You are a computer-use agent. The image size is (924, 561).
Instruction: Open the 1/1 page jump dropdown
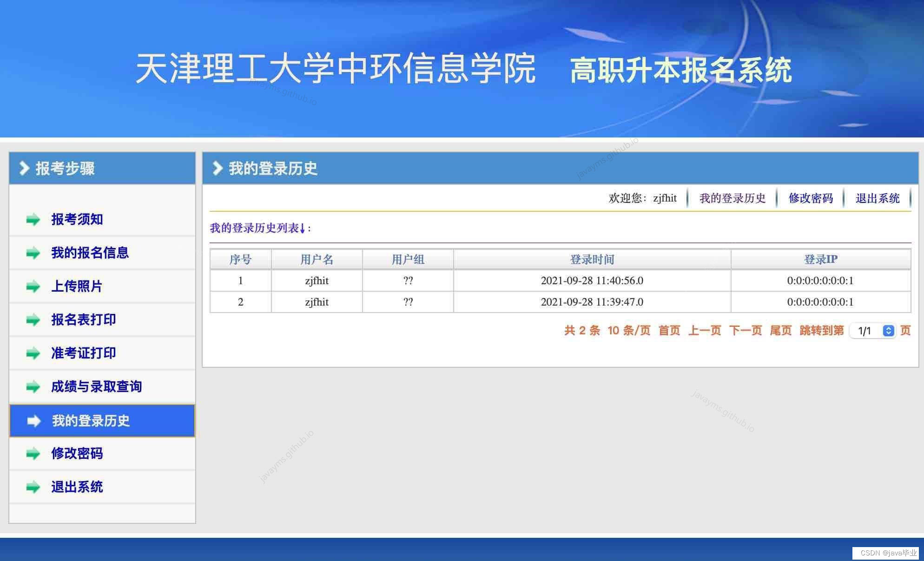point(872,331)
